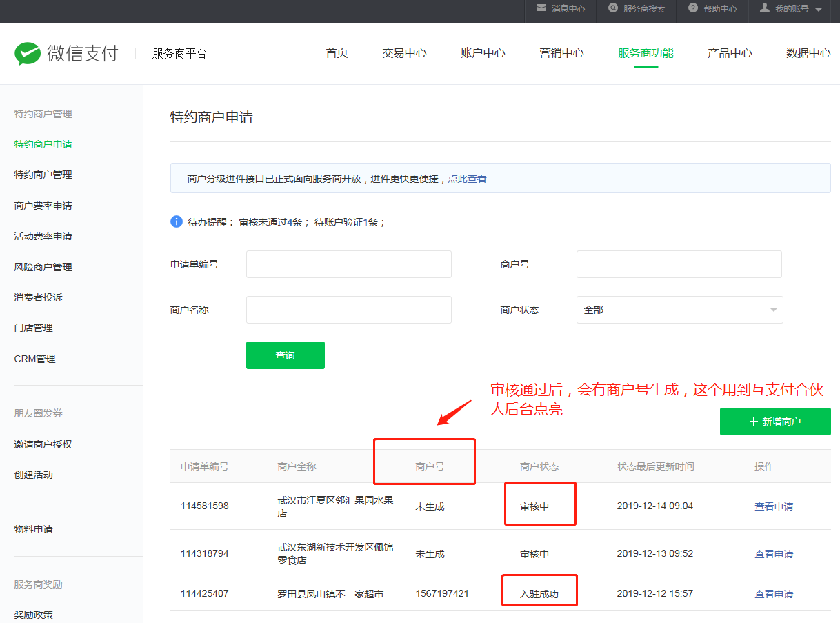Screen dimensions: 840x623
Task: Click the 入驻成功 status cell
Action: click(539, 594)
